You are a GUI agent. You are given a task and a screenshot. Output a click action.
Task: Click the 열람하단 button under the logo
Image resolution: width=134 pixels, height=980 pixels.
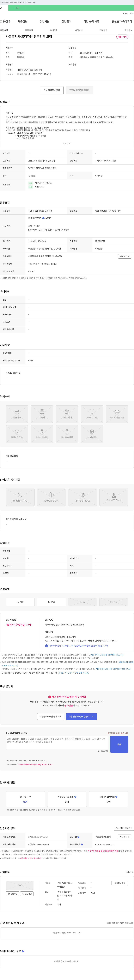(x=27, y=894)
